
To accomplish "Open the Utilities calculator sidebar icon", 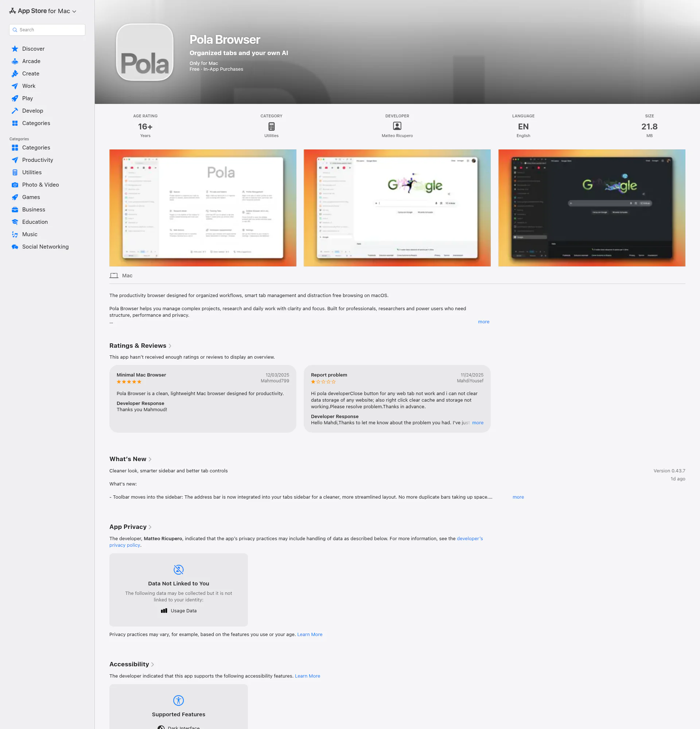I will pos(15,172).
